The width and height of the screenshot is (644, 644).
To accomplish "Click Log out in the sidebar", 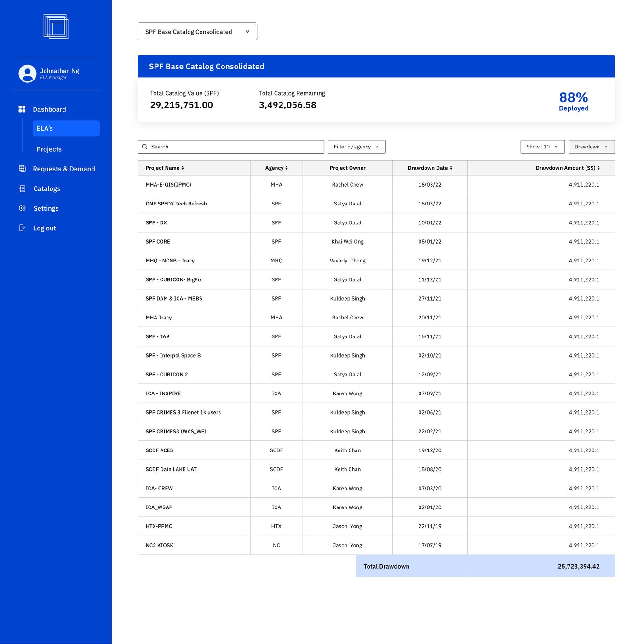I will point(45,228).
